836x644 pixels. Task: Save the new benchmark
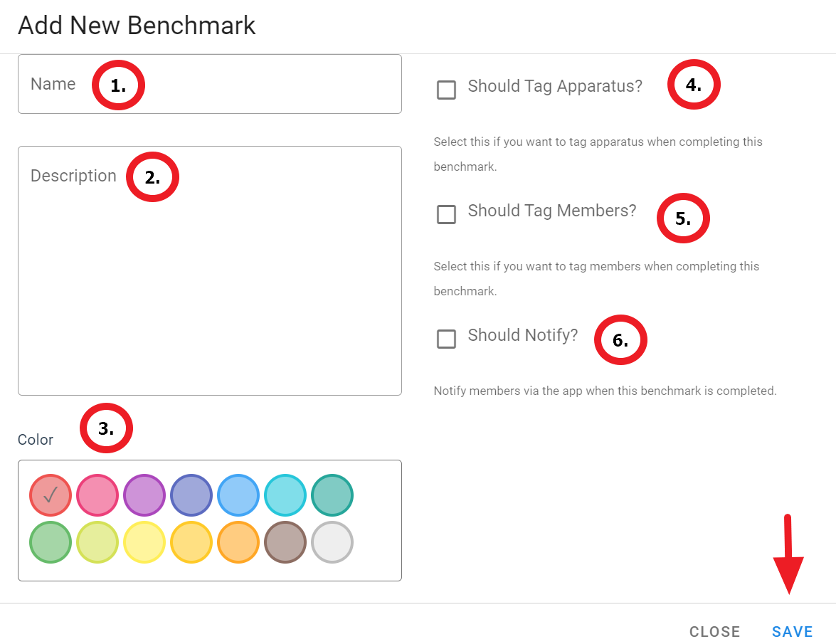point(792,631)
